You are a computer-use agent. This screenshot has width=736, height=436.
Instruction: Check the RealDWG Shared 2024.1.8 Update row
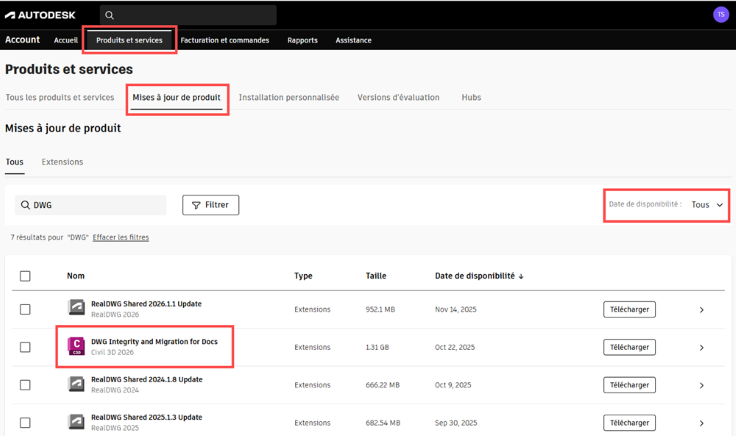pyautogui.click(x=25, y=385)
